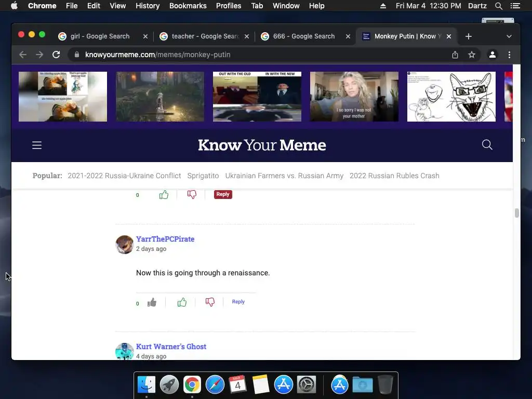Open the Chrome three-dot menu

pyautogui.click(x=509, y=55)
